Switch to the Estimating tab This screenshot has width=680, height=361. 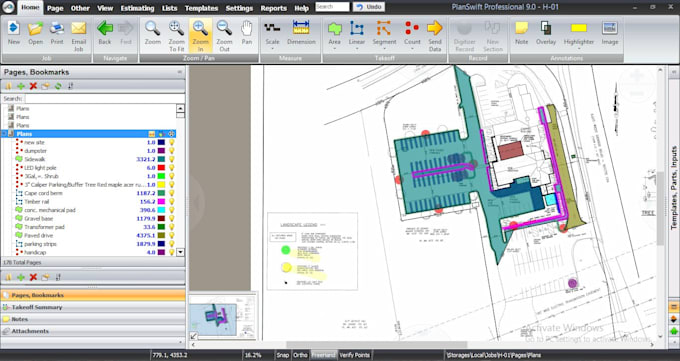[137, 8]
